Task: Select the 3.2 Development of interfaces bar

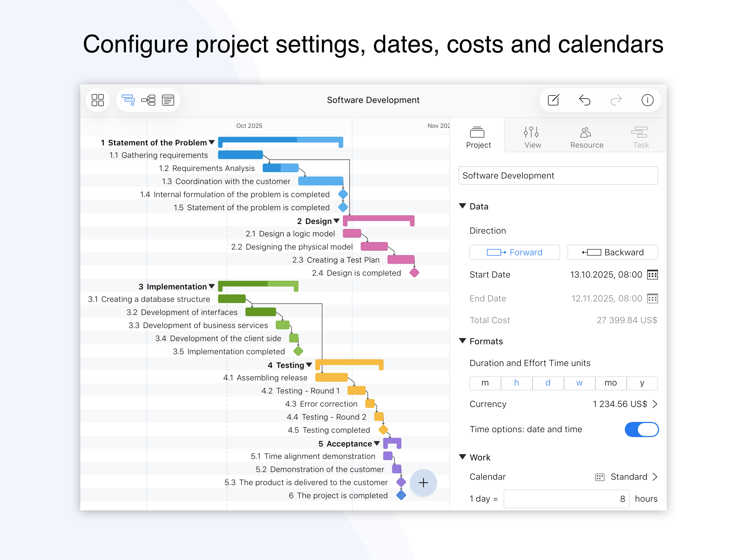Action: pyautogui.click(x=260, y=312)
